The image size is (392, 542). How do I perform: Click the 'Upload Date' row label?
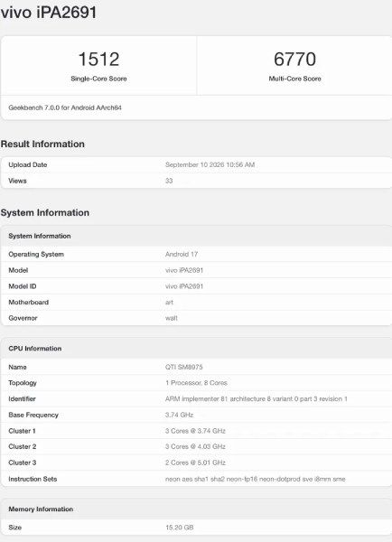coord(28,165)
